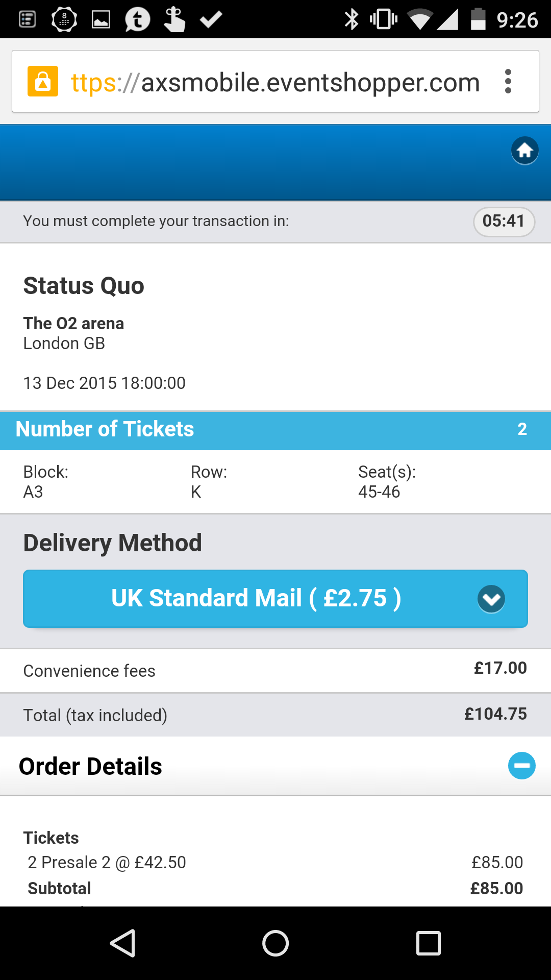Tap the axsmobile.eventshopper.com address bar
The width and height of the screenshot is (551, 980).
click(x=275, y=82)
